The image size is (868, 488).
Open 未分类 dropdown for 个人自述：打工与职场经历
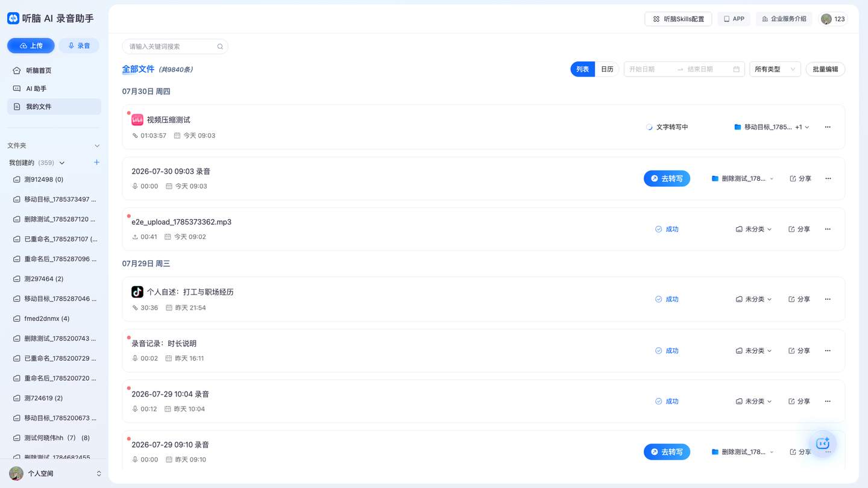click(x=753, y=299)
